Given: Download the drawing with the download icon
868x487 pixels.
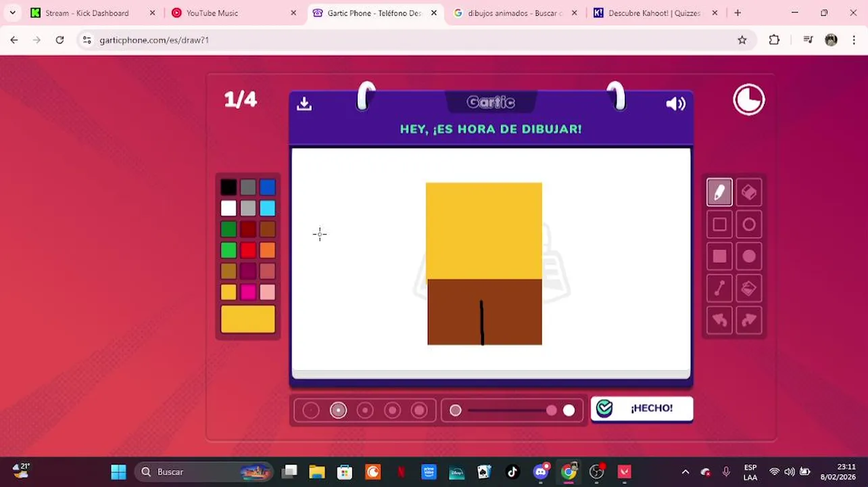Looking at the screenshot, I should click(304, 103).
